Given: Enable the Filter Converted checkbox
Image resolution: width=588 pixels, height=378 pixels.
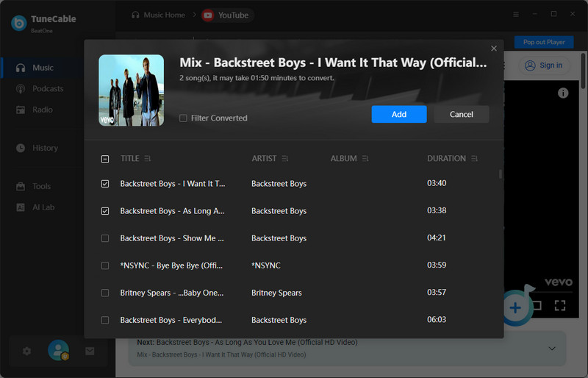Looking at the screenshot, I should pyautogui.click(x=183, y=118).
